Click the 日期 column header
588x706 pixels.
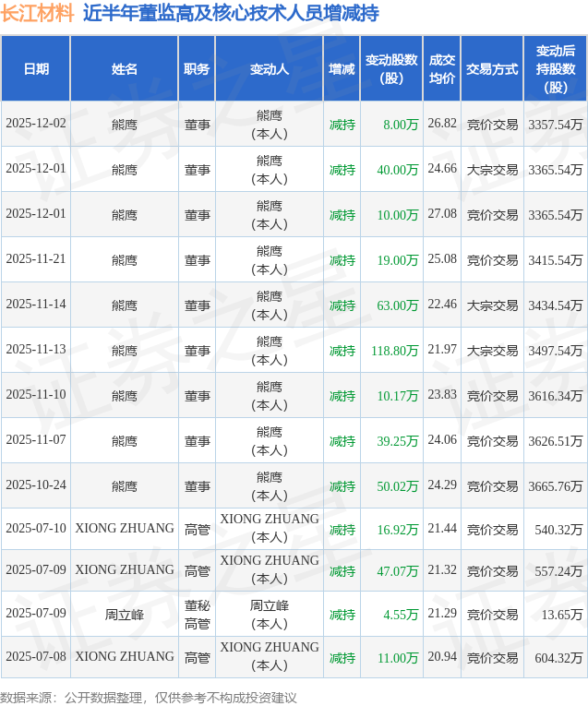[x=36, y=69]
